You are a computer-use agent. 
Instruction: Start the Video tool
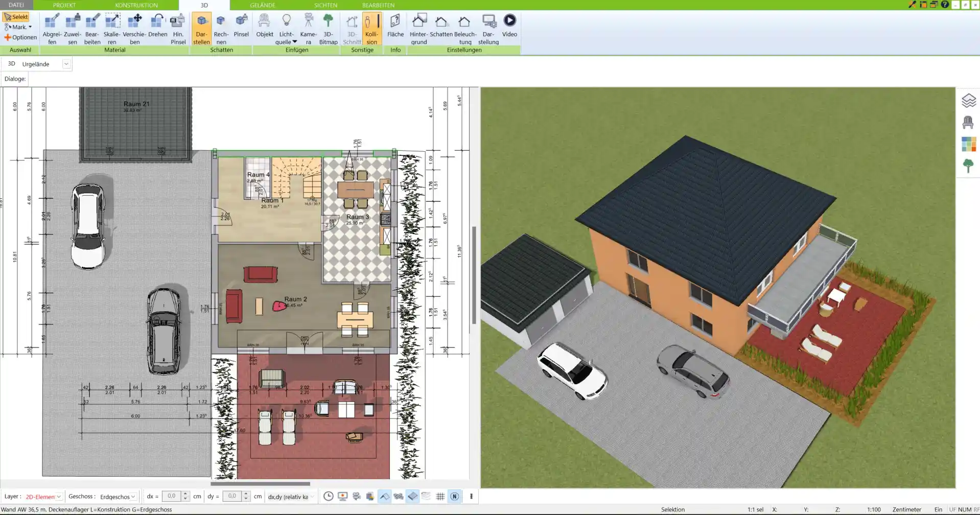[x=509, y=26]
